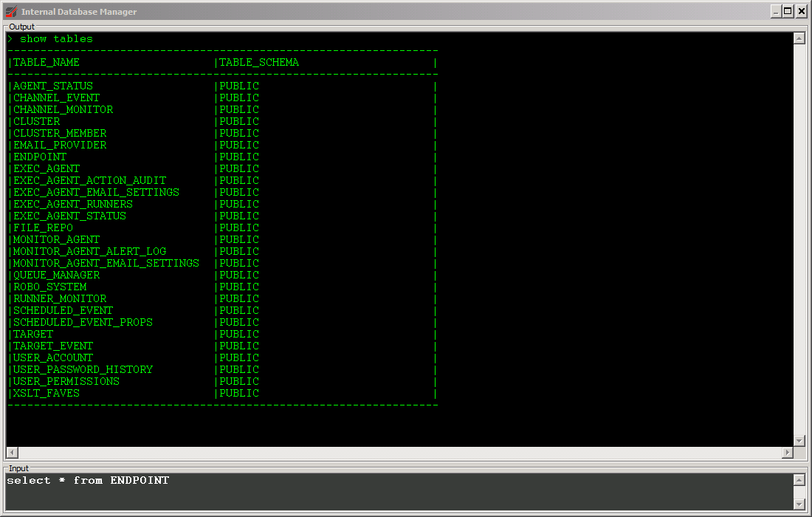The image size is (812, 517).
Task: Click the TABLE_NAME column header text
Action: click(47, 63)
